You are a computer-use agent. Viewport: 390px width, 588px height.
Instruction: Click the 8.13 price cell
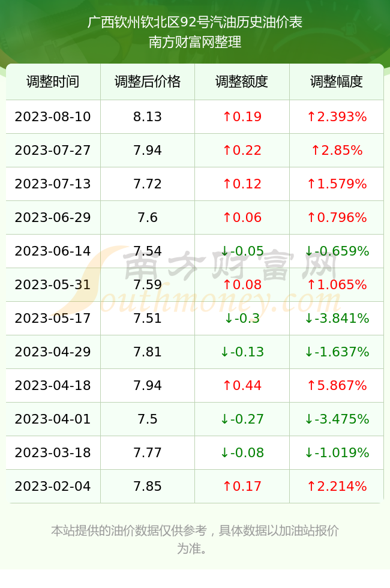coord(148,116)
